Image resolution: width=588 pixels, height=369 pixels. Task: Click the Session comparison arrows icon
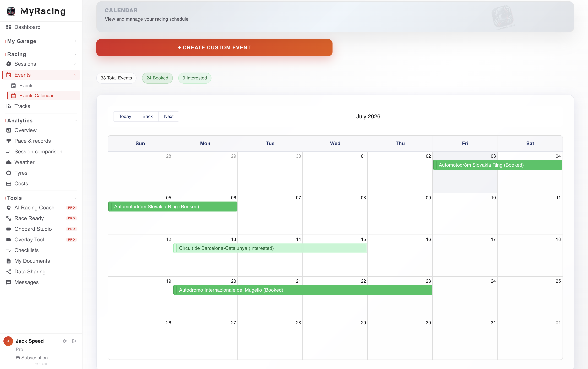point(9,151)
